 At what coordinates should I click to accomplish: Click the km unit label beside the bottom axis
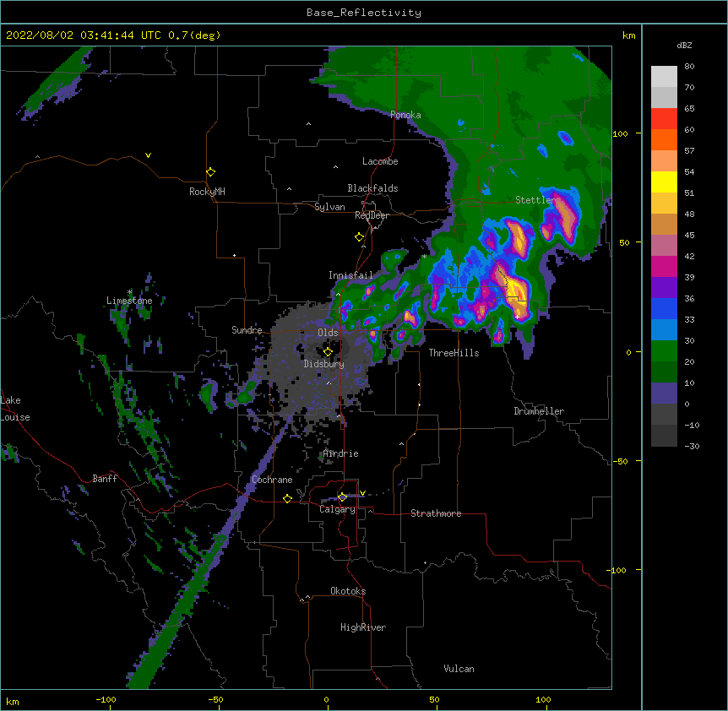[x=13, y=702]
